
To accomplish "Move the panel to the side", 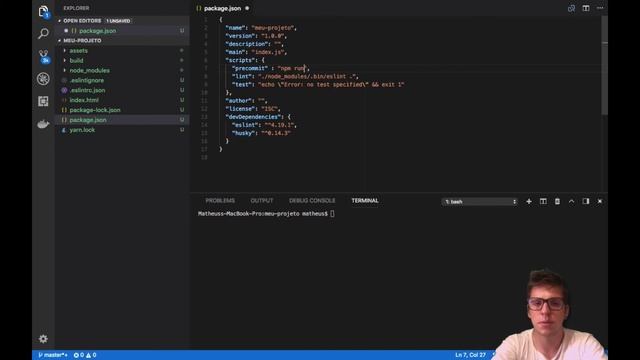I will pos(586,201).
